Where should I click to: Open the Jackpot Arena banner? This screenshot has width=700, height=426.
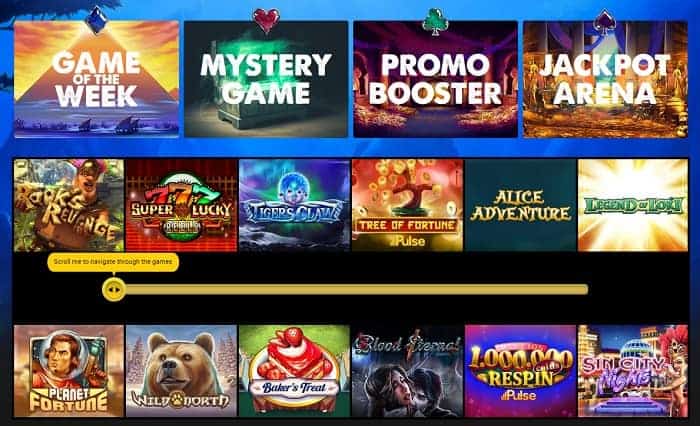click(605, 79)
